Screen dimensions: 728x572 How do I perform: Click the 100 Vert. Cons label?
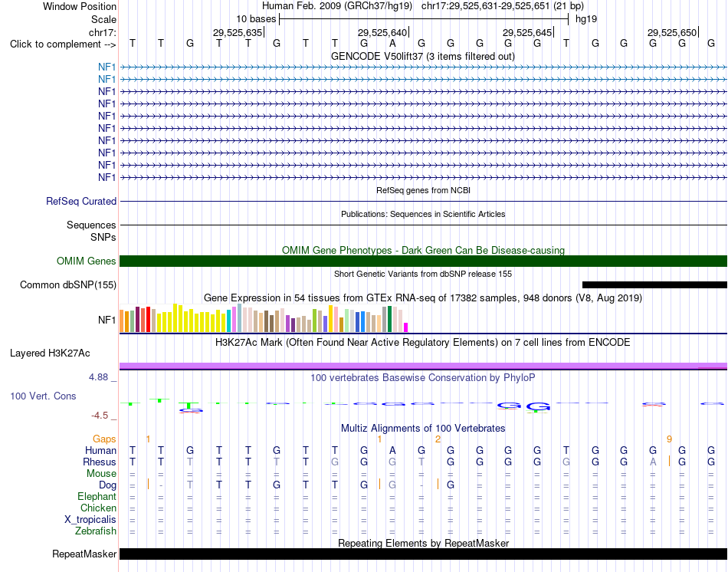pyautogui.click(x=43, y=396)
